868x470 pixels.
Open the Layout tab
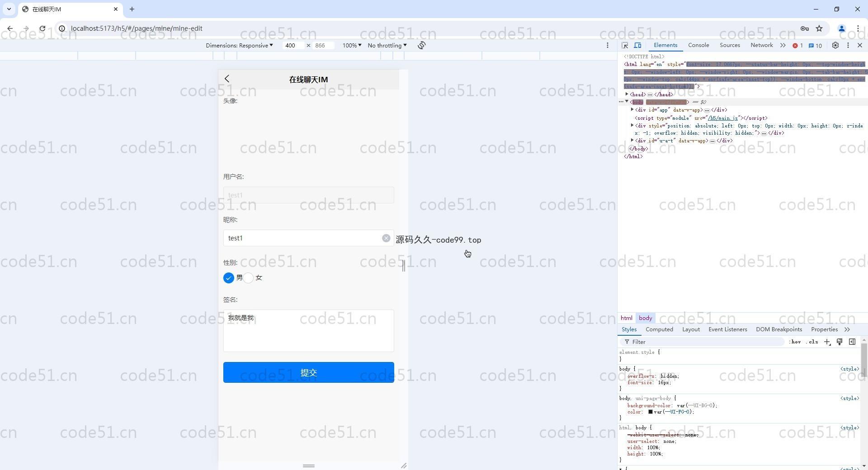691,329
